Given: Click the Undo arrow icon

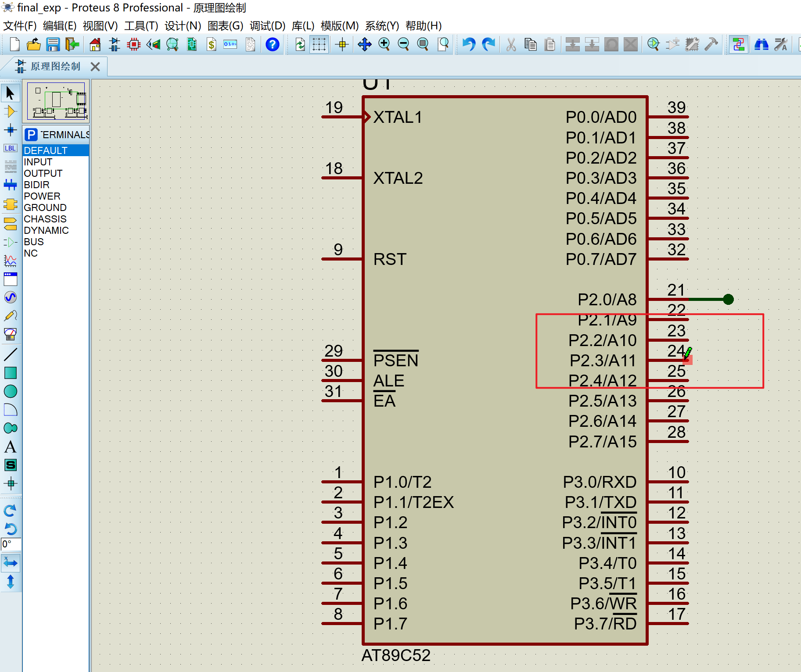Looking at the screenshot, I should point(469,44).
